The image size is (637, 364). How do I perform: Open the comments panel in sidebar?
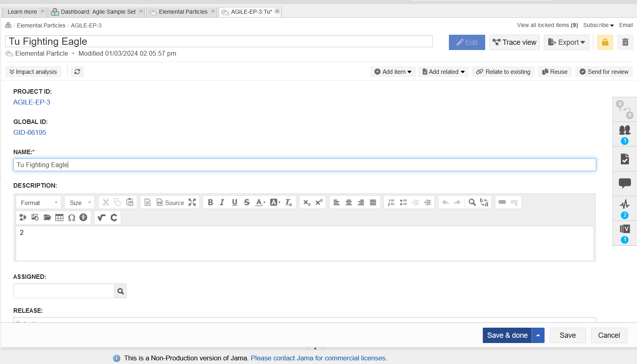coord(624,184)
